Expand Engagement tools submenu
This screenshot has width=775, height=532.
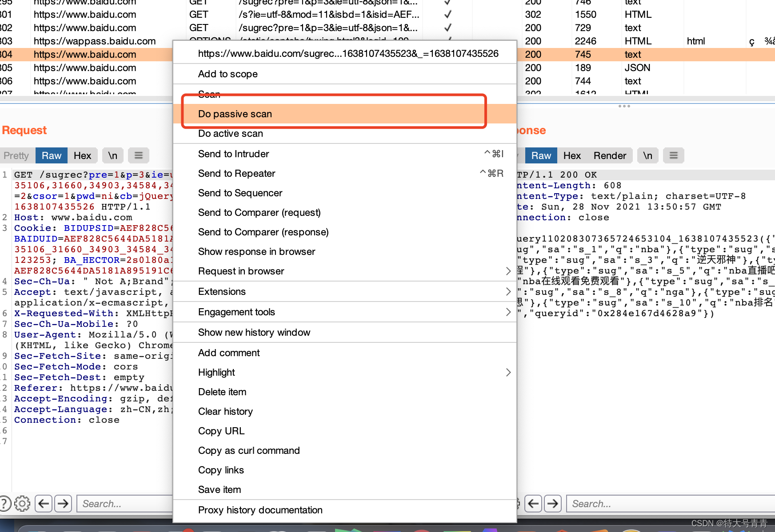pos(345,312)
